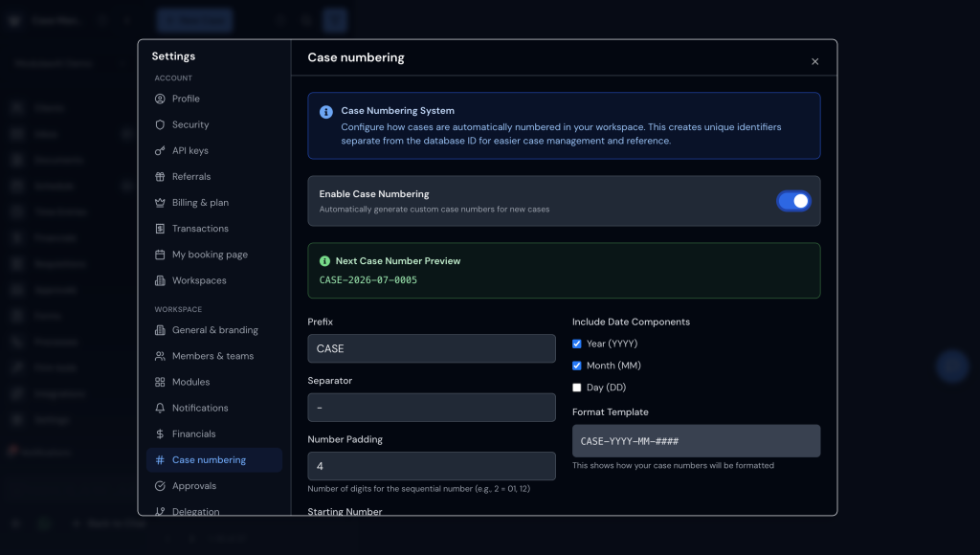Open the Workspaces section

pos(214,280)
